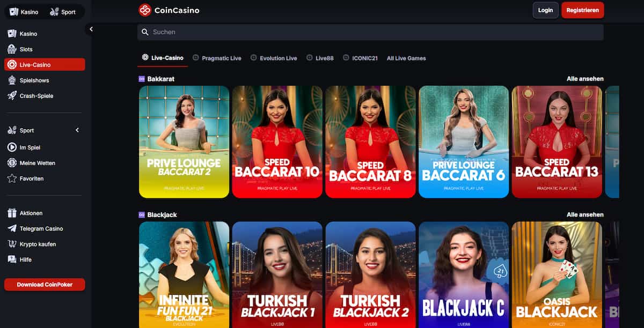Viewport: 644px width, 328px height.
Task: Switch to Evolution Live tab
Action: tap(274, 58)
